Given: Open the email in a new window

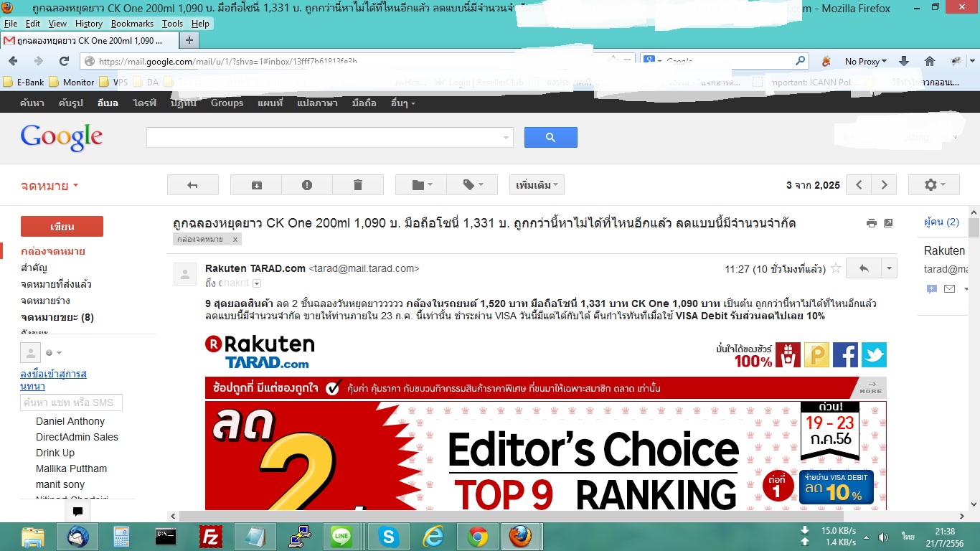Looking at the screenshot, I should 888,223.
